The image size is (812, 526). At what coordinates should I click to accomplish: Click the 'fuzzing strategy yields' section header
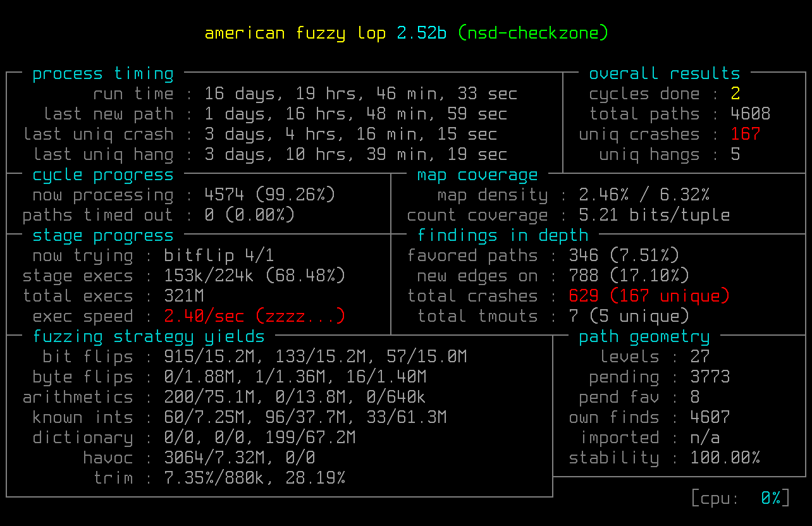(x=149, y=337)
